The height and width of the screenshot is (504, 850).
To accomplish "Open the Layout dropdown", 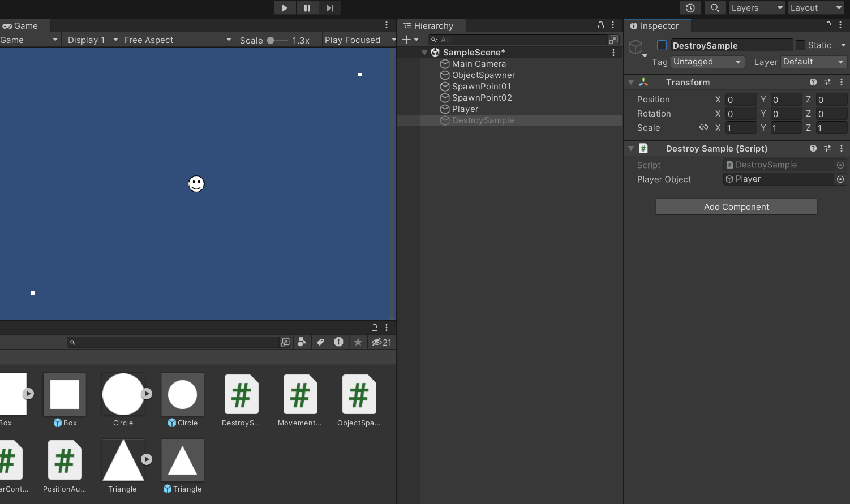I will tap(816, 8).
